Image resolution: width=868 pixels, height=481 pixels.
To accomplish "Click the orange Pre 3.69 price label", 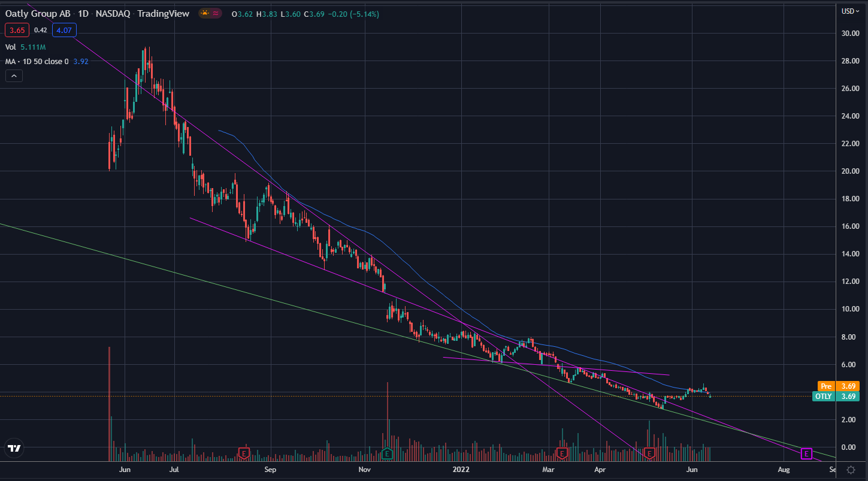I will coord(838,386).
